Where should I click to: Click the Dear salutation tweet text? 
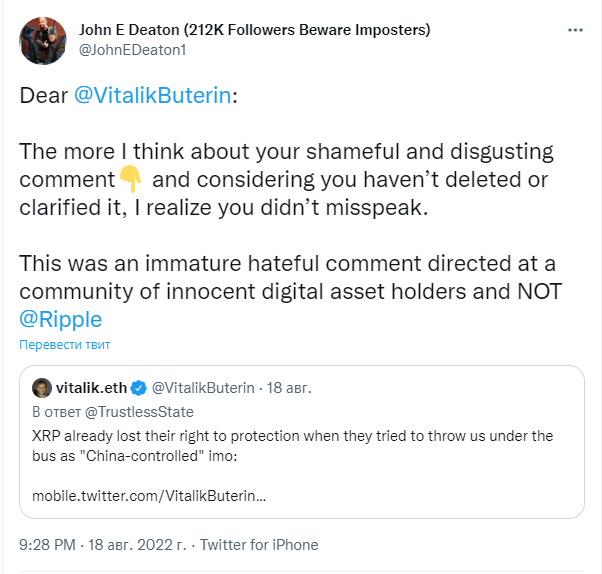coord(43,95)
